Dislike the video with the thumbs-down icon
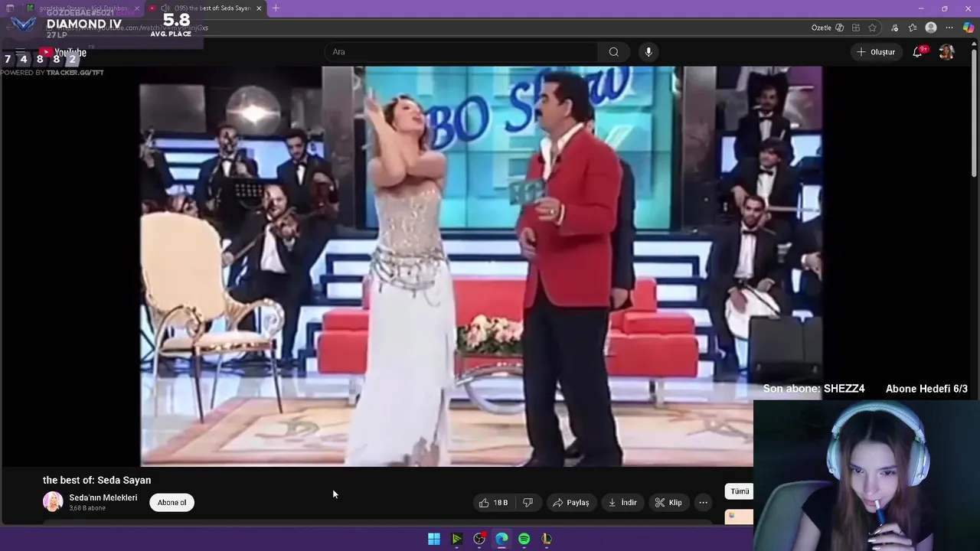 (x=528, y=503)
